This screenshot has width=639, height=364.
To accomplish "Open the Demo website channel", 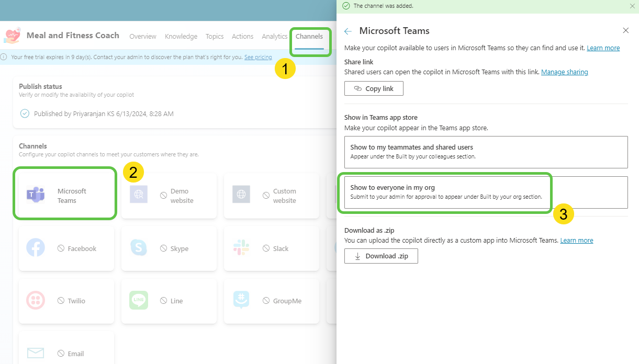I will tap(169, 196).
